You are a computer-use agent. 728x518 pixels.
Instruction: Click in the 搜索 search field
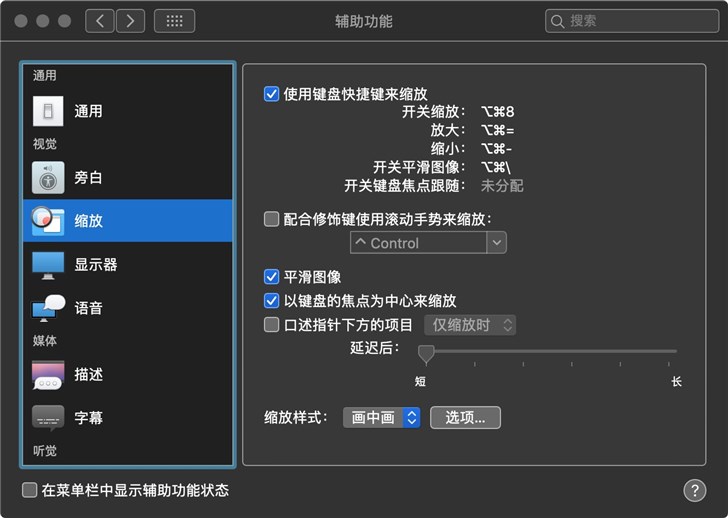pos(632,21)
